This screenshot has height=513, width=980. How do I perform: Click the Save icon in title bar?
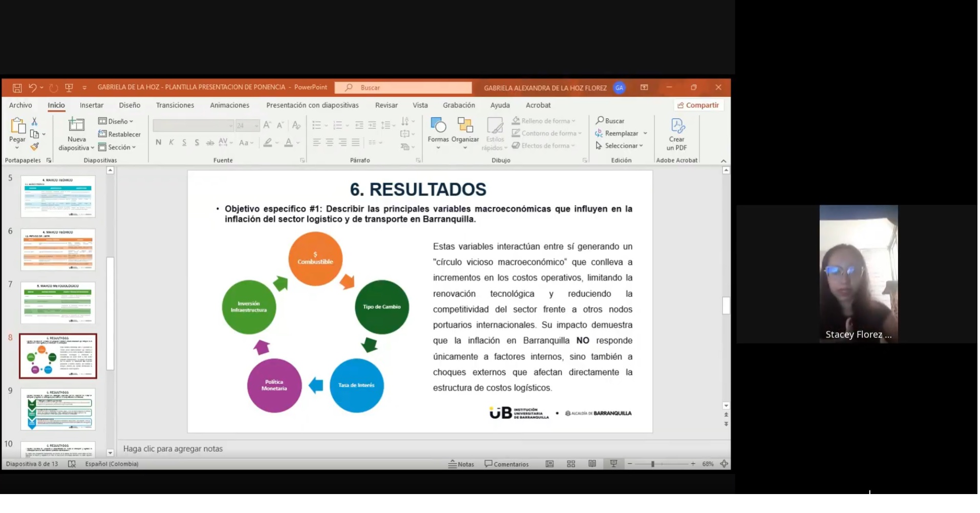click(17, 88)
